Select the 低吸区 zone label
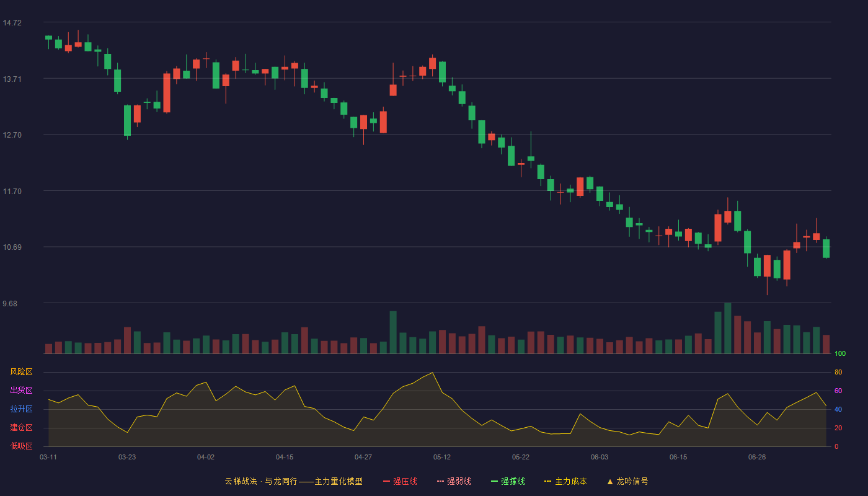Viewport: 868px width, 496px height. [22, 446]
